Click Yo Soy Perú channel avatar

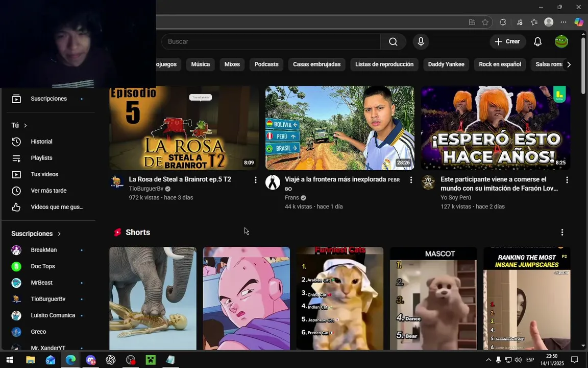(428, 182)
